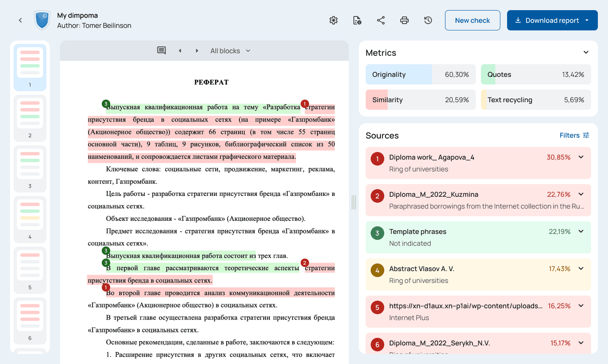This screenshot has height=364, width=608.
Task: Select Similarity 20,59% metric
Action: click(421, 100)
